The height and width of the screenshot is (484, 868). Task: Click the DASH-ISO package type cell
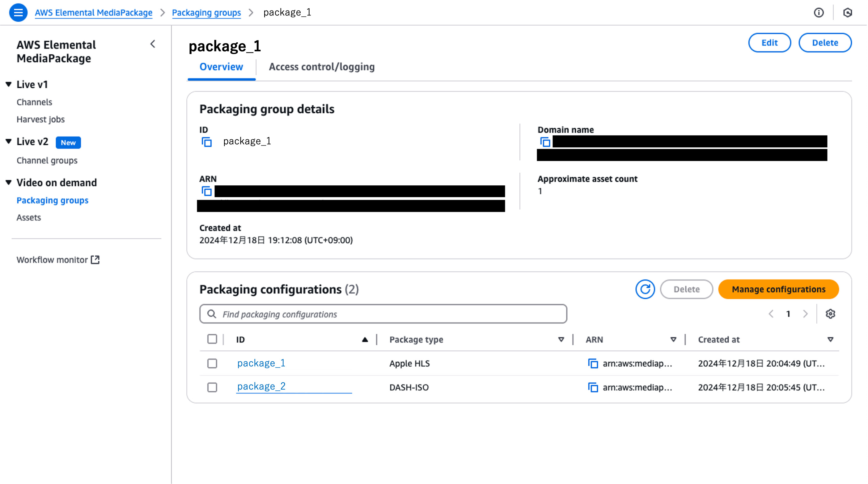point(409,387)
